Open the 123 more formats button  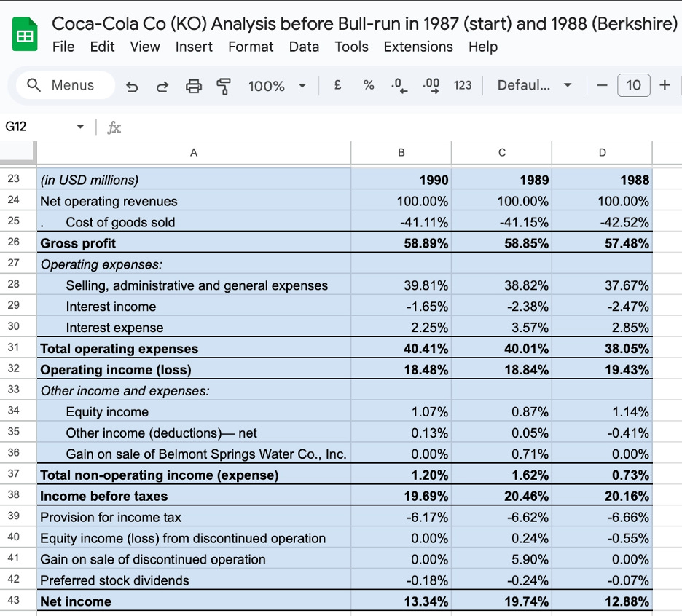click(x=463, y=85)
